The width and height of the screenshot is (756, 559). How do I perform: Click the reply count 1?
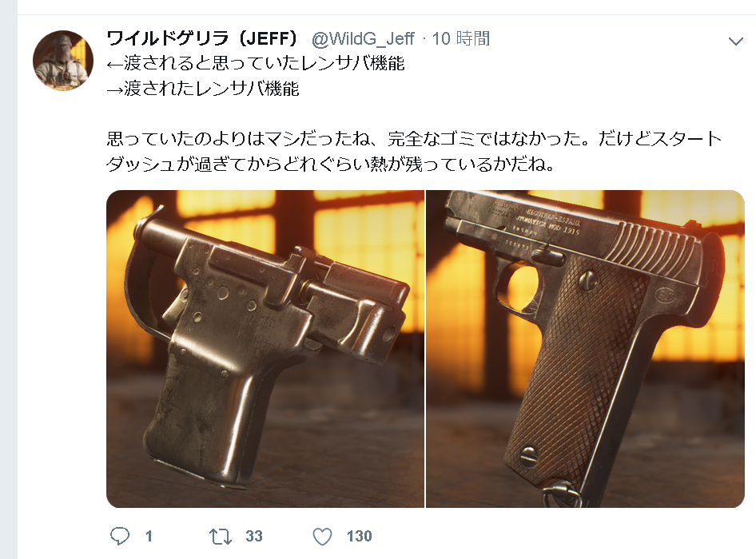[149, 537]
